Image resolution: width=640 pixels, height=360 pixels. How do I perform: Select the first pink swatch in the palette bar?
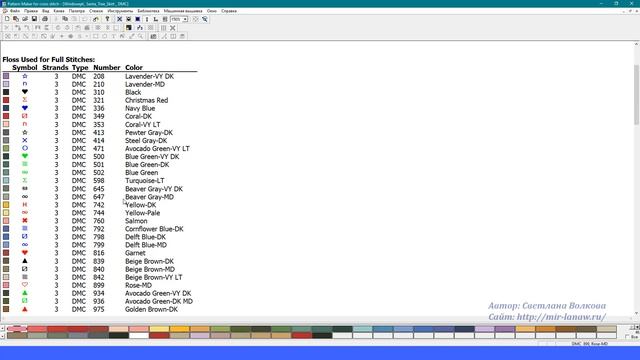tap(17, 329)
